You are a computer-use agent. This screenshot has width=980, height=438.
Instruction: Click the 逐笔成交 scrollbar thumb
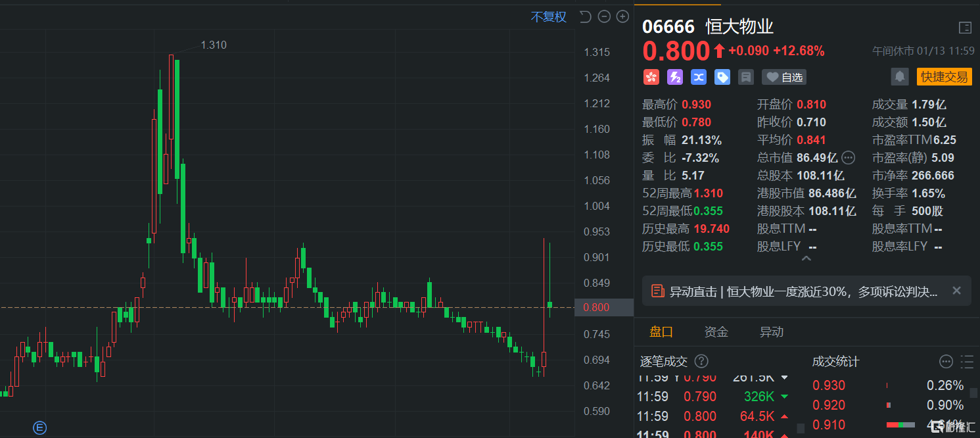tap(801, 428)
